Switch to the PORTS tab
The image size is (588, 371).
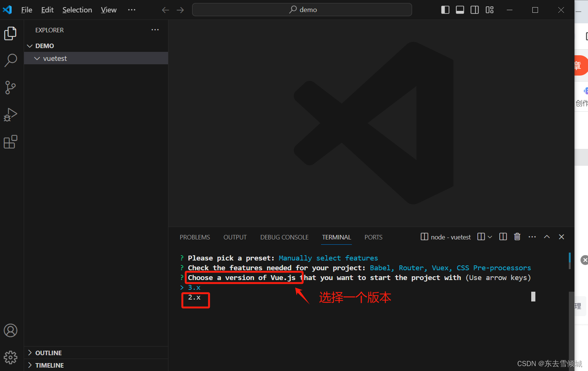(373, 237)
